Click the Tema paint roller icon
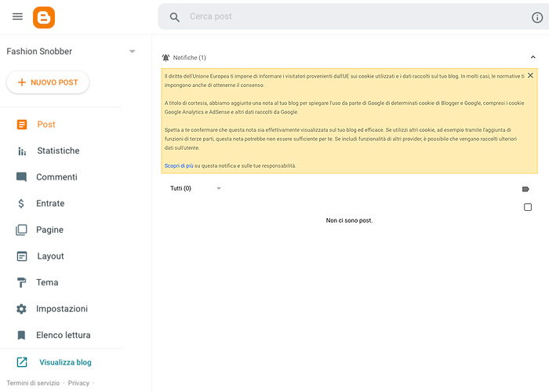The image size is (549, 392). pos(21,282)
